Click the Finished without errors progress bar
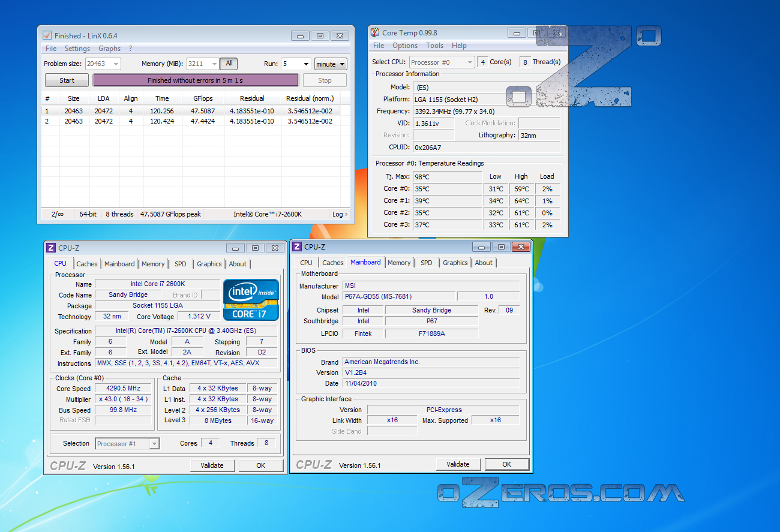This screenshot has width=780, height=532. click(x=196, y=80)
